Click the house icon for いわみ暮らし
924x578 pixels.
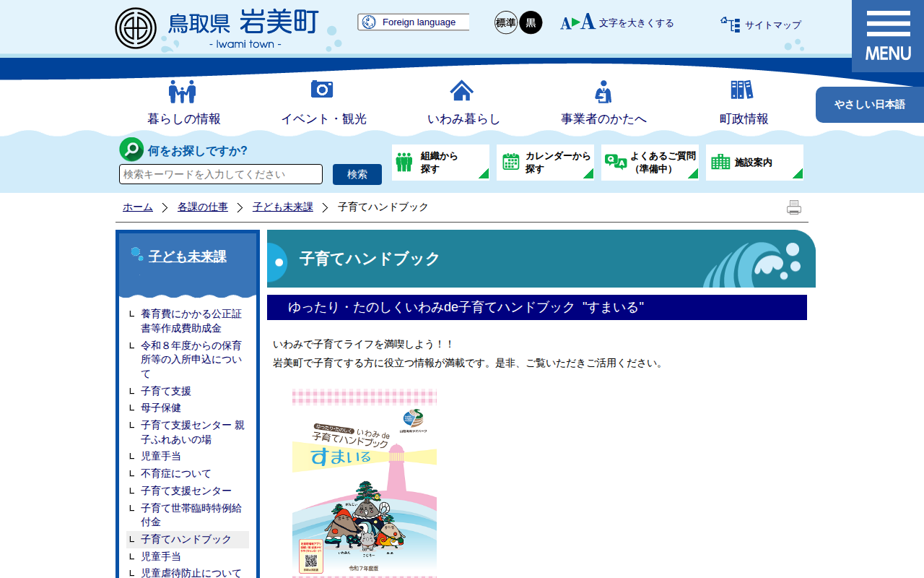462,90
